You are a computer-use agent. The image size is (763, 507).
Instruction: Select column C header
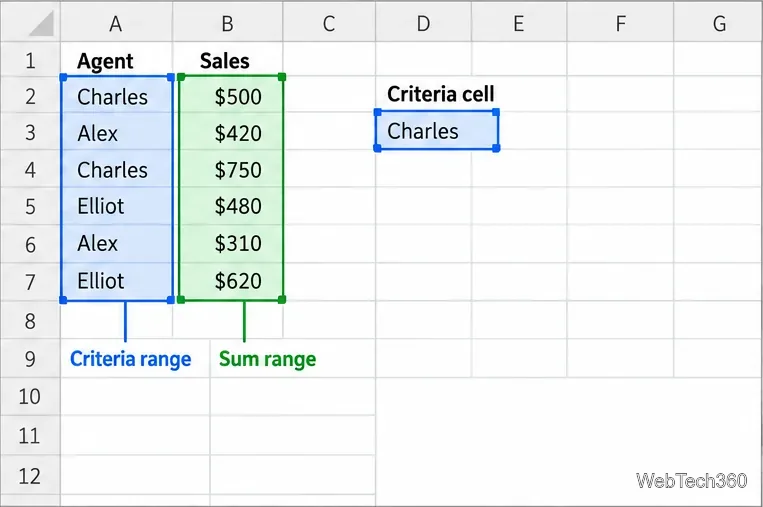[x=329, y=23]
